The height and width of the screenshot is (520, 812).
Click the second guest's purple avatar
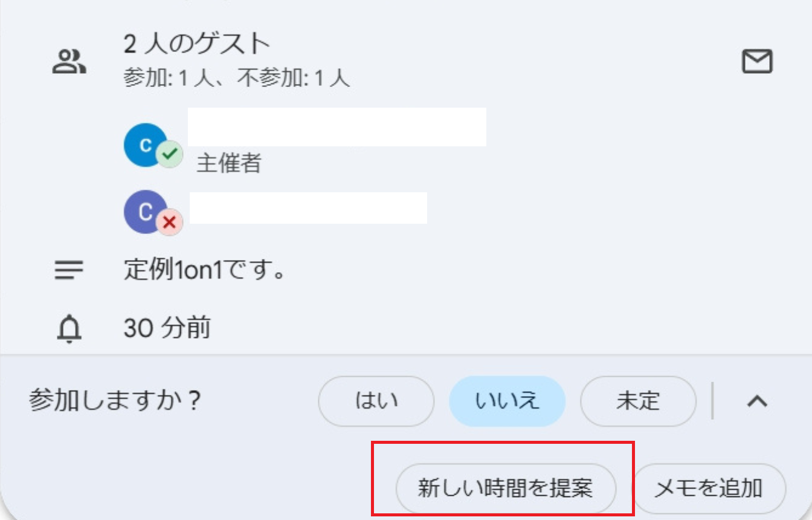point(145,212)
